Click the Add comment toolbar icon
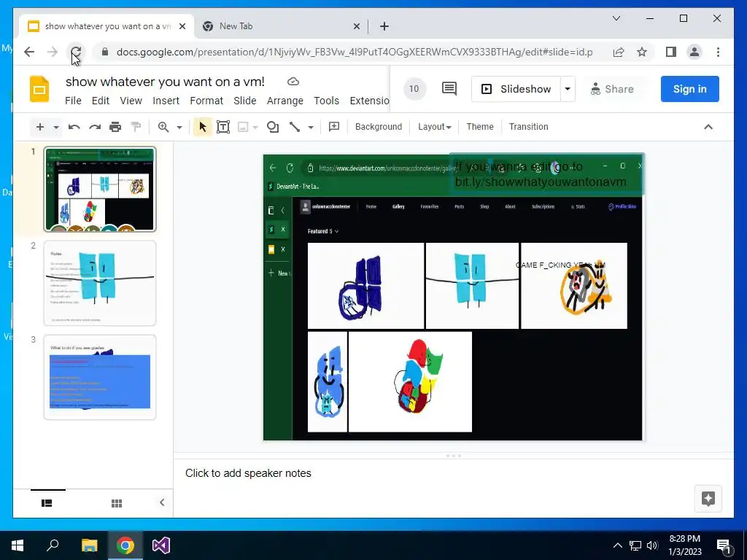The height and width of the screenshot is (560, 747). click(x=334, y=127)
